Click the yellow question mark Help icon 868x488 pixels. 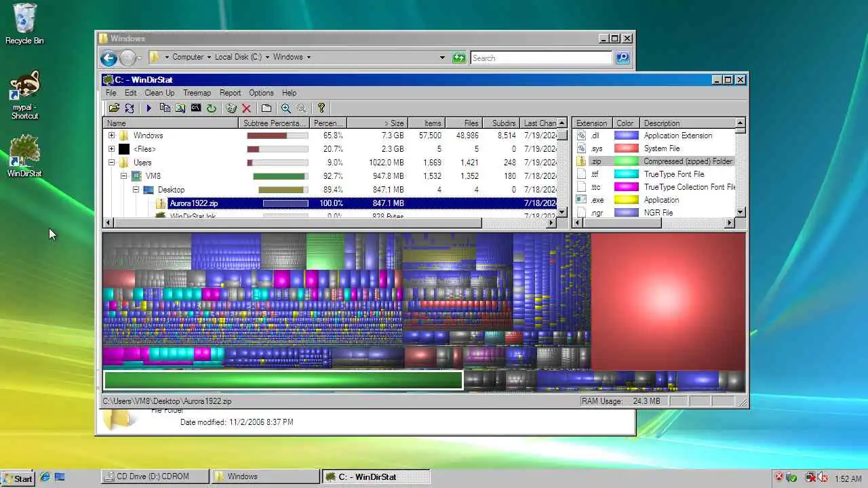coord(321,108)
